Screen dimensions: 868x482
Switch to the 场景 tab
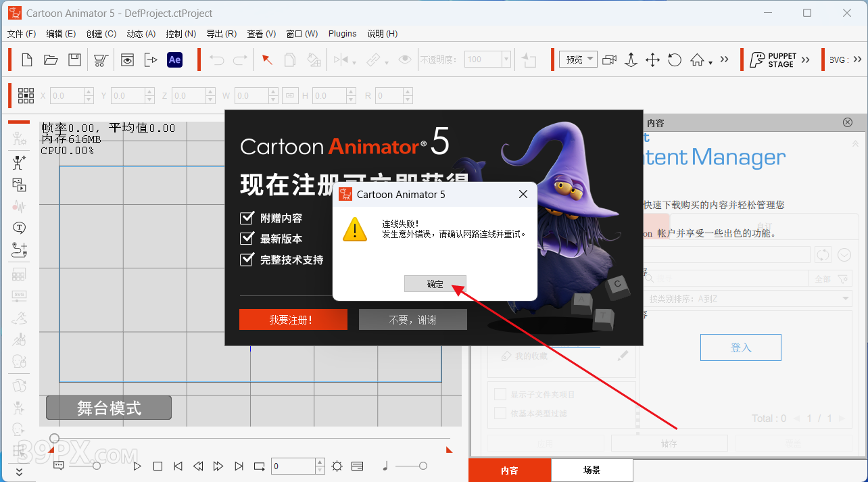tap(592, 471)
